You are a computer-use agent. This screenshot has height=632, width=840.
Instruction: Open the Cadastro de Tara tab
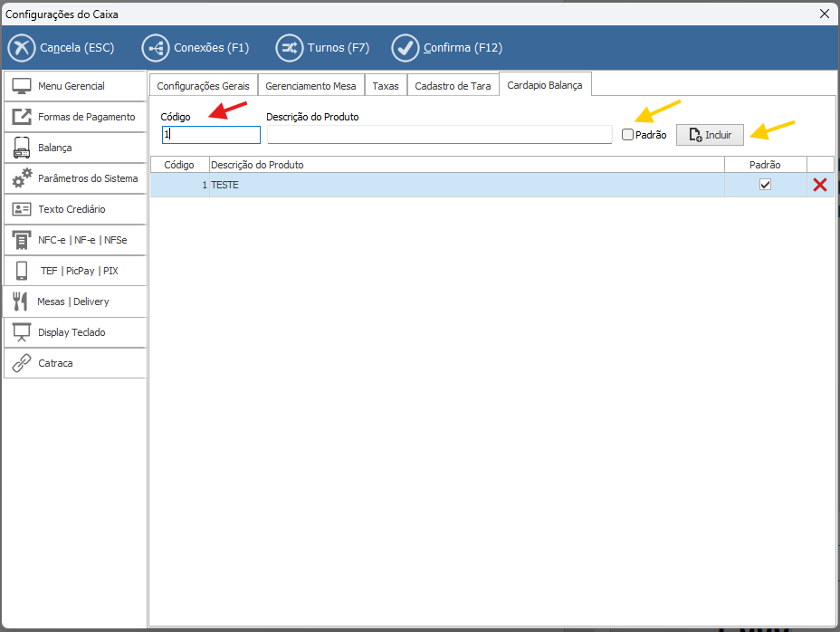pyautogui.click(x=453, y=86)
